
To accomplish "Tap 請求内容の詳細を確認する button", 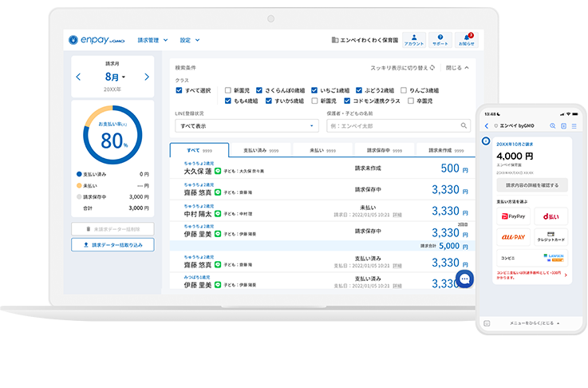I will [x=532, y=185].
